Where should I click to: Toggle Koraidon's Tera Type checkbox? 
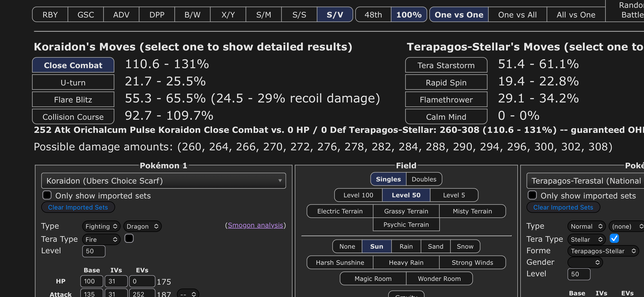[x=129, y=239]
